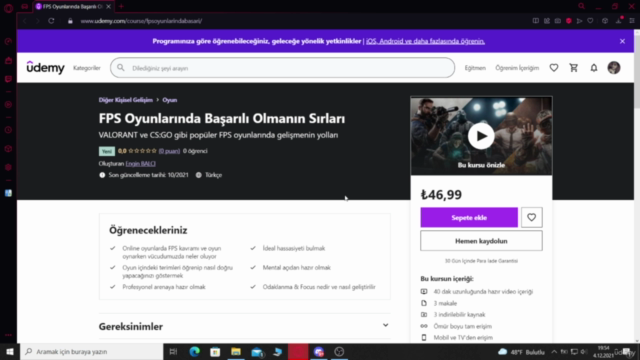Open the user profile avatar
Image resolution: width=640 pixels, height=360 pixels.
[x=613, y=68]
